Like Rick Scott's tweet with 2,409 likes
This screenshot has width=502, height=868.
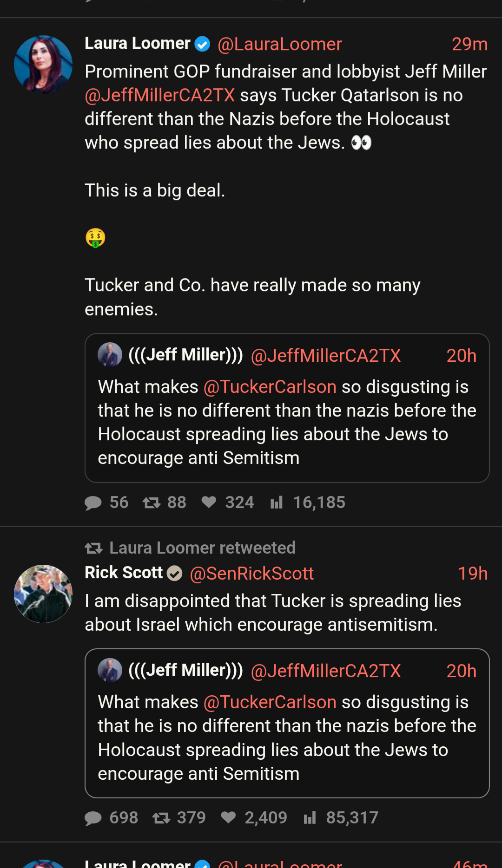click(x=228, y=817)
